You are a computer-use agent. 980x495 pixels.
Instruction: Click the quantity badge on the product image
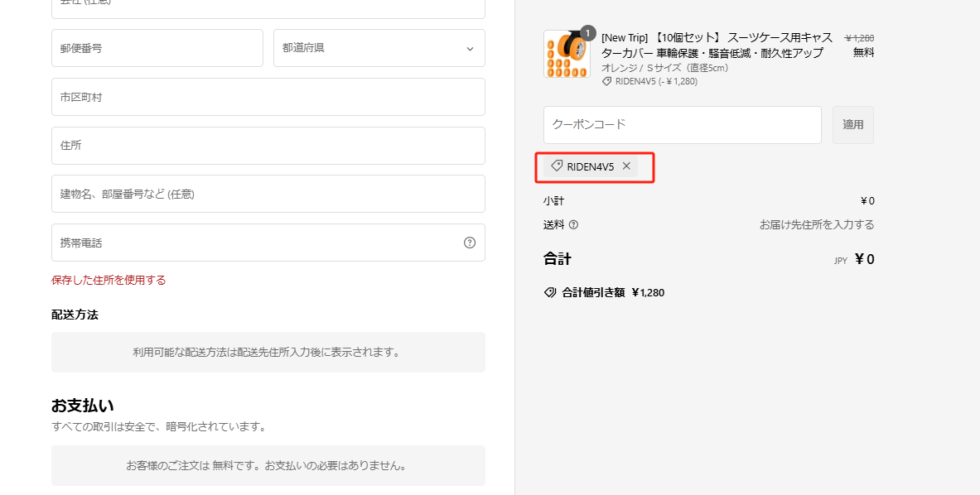click(x=588, y=33)
